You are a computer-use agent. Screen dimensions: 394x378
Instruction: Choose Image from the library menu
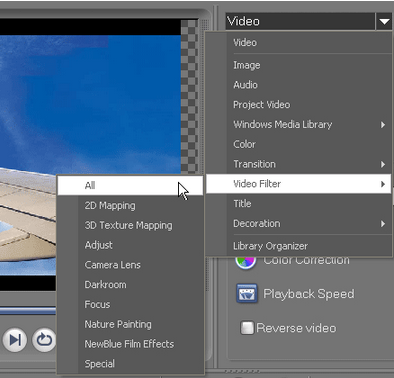pos(298,65)
